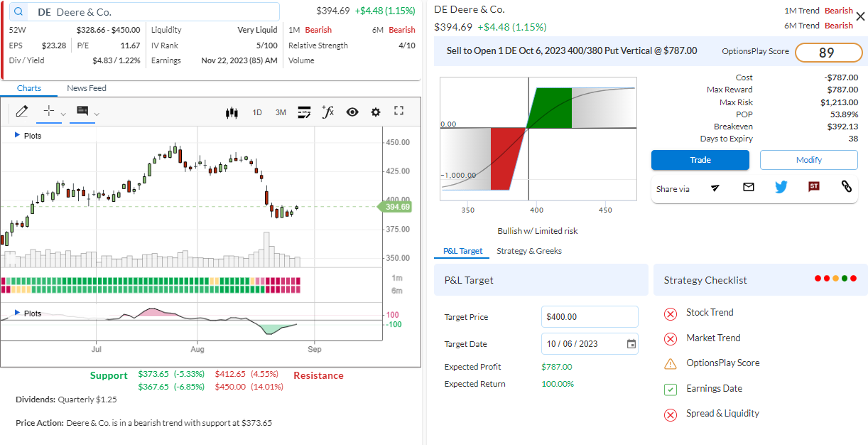The height and width of the screenshot is (445, 868).
Task: Click the Relative Strength 4/10 value
Action: (407, 45)
